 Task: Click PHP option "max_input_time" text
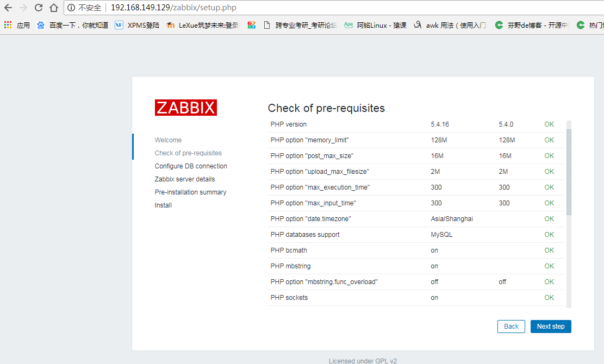point(313,203)
